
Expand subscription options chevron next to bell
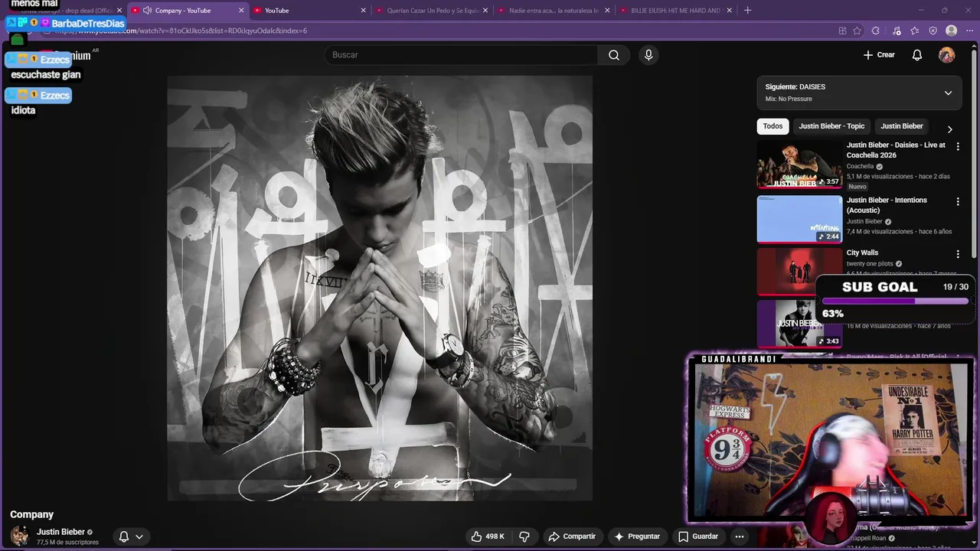pos(139,536)
